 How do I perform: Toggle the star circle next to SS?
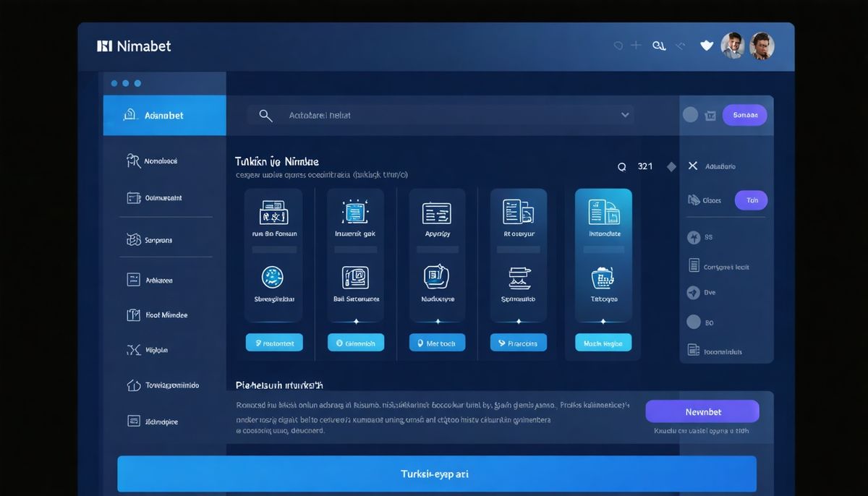click(x=693, y=237)
